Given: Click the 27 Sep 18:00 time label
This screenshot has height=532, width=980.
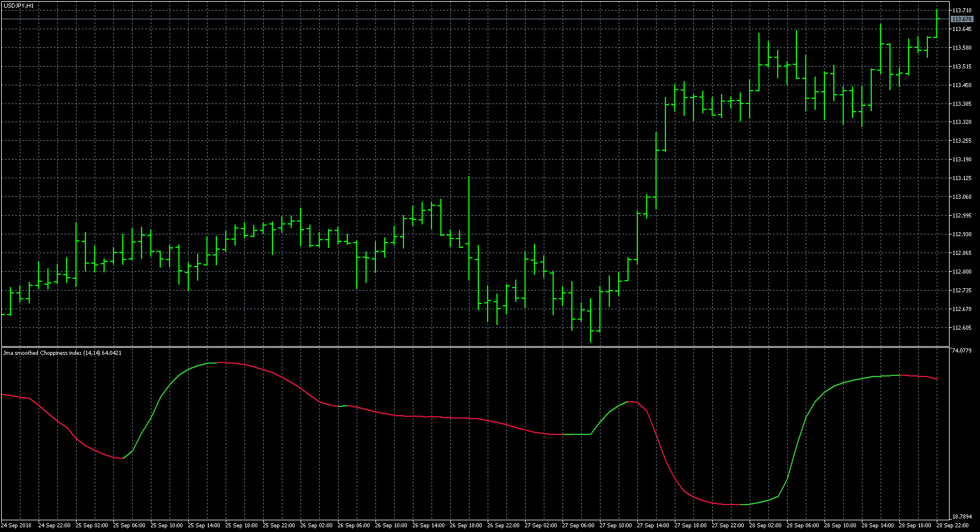Looking at the screenshot, I should click(691, 526).
